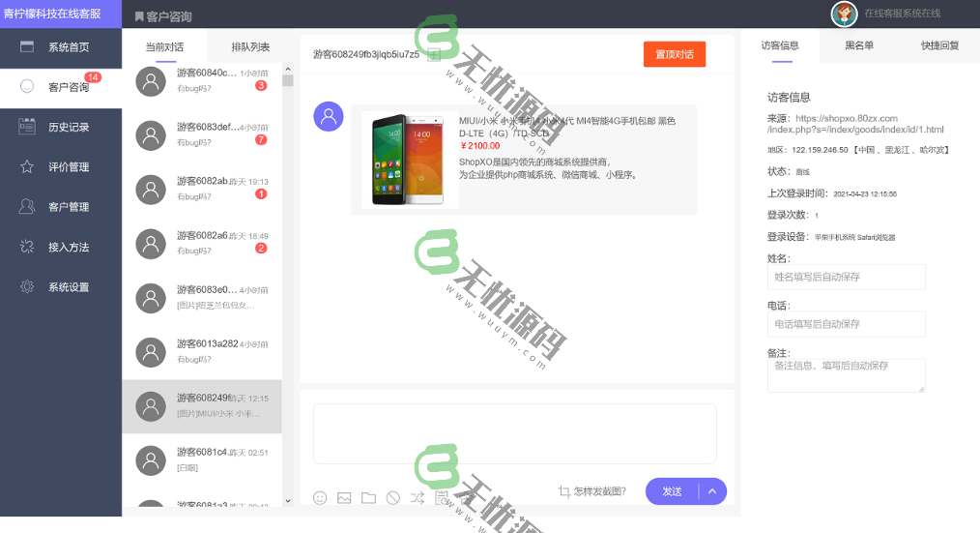Click the 历史记录 sidebar icon

[x=27, y=127]
